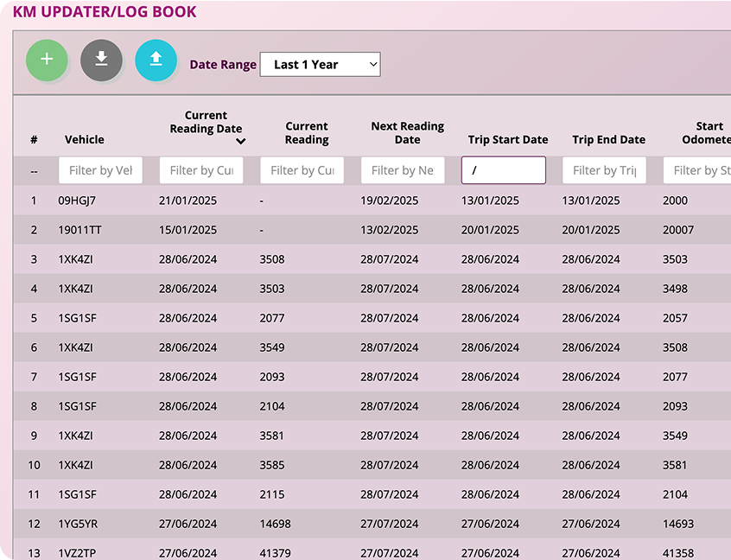This screenshot has height=560, width=731.
Task: Click current reading date 15/01/2025
Action: pos(188,230)
